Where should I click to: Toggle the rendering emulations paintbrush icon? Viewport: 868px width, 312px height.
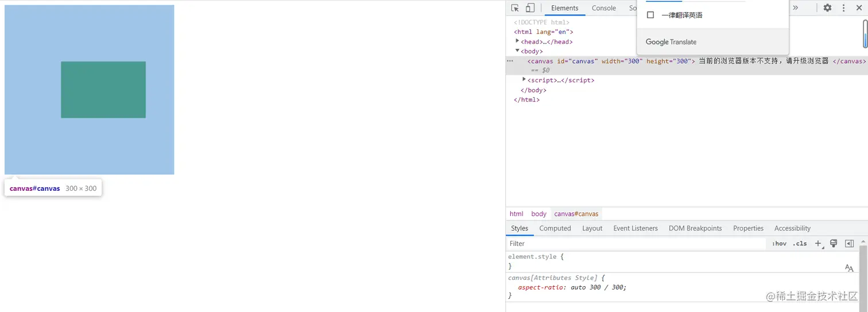tap(834, 244)
